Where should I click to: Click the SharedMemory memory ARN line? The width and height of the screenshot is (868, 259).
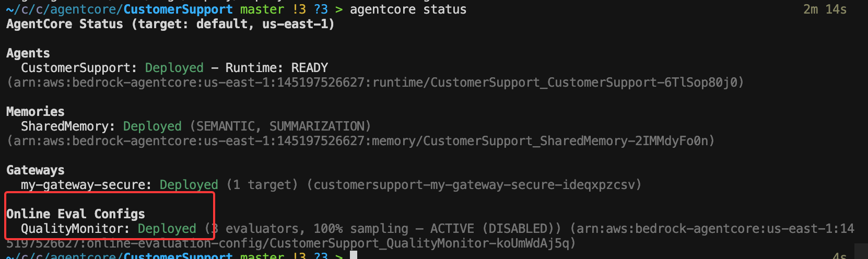(x=360, y=141)
